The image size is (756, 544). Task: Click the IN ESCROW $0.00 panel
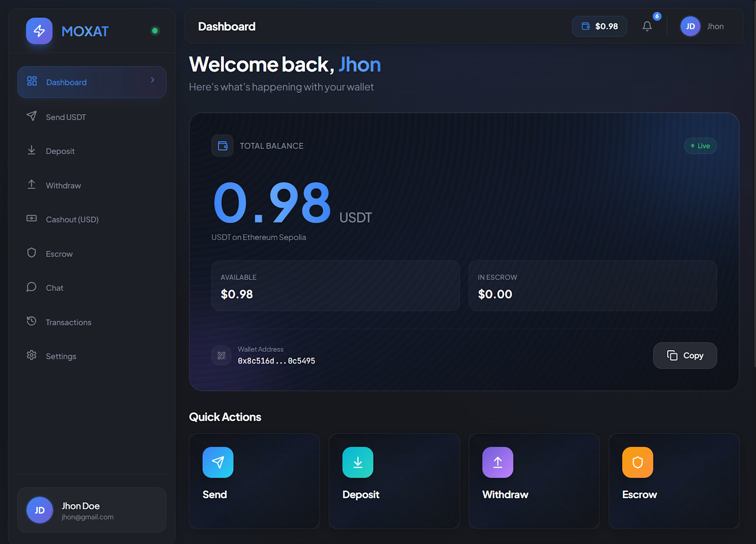(x=593, y=285)
